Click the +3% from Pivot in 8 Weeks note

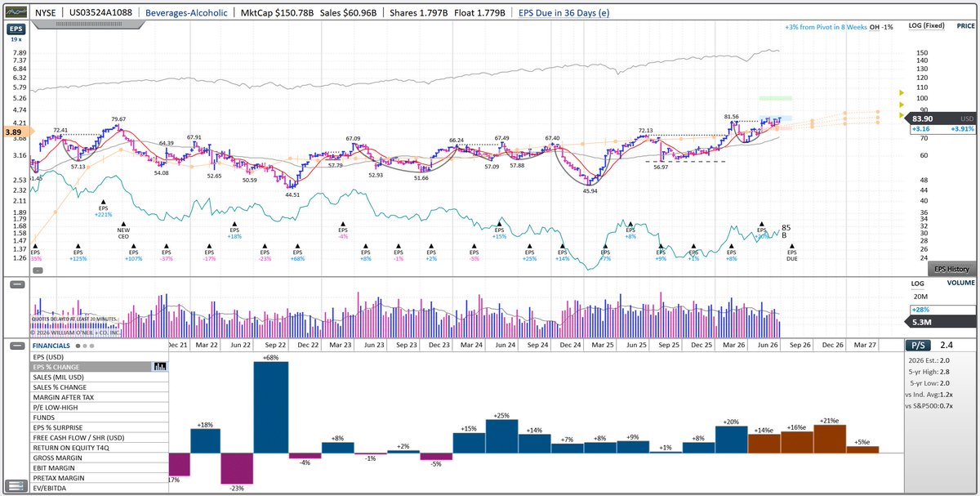[x=825, y=27]
